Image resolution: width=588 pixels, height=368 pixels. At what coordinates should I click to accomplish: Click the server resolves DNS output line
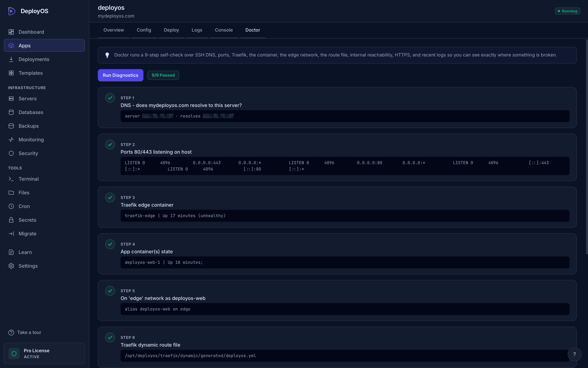coord(345,116)
